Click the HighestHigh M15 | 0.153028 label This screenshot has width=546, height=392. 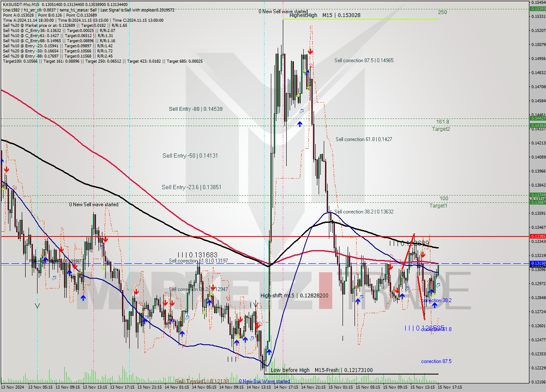click(325, 15)
